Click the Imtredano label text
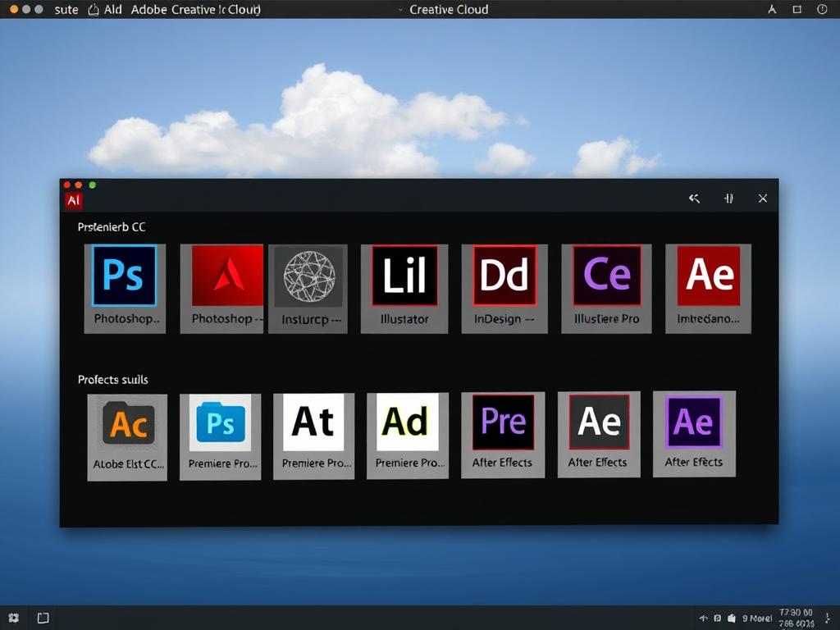 (x=708, y=319)
